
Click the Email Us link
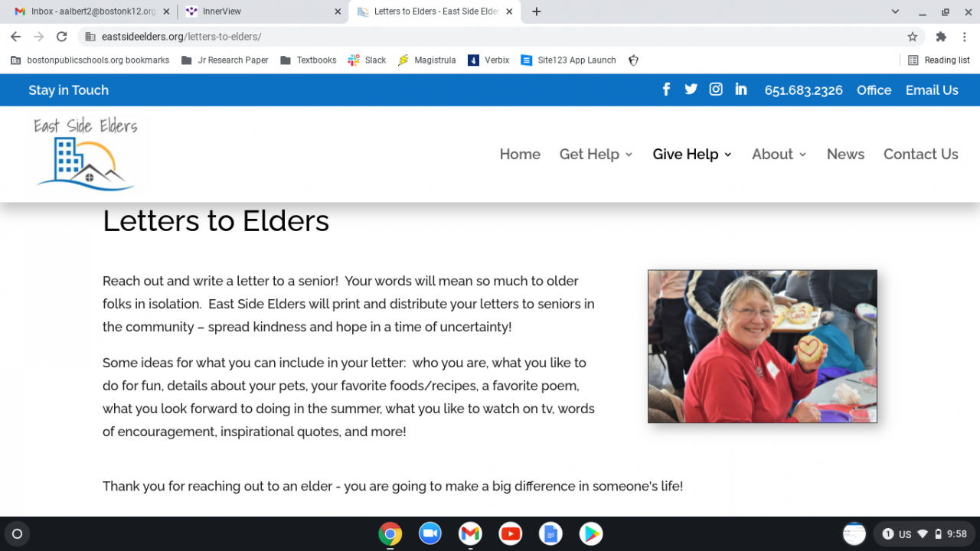(x=932, y=90)
